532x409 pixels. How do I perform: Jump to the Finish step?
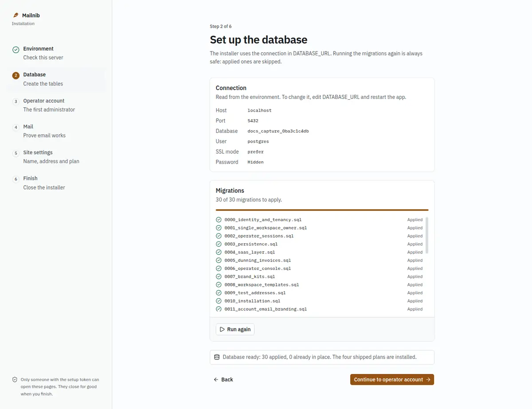coord(56,183)
